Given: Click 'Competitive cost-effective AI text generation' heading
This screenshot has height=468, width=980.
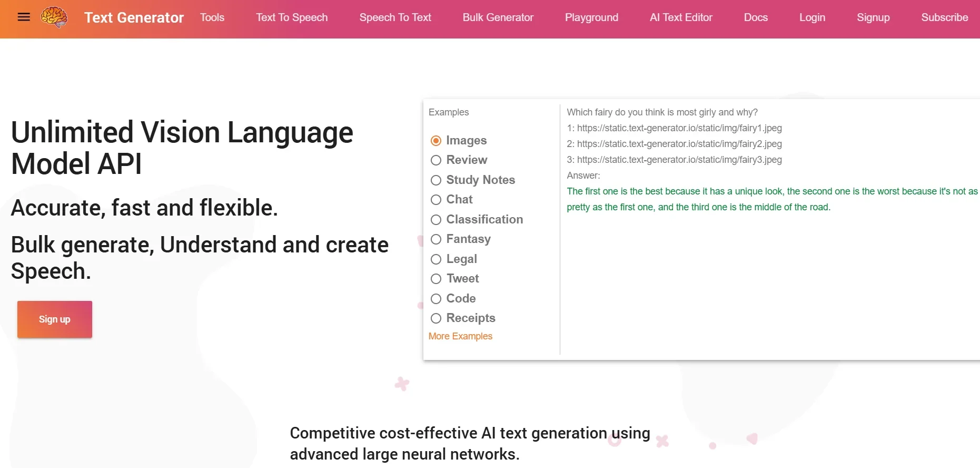Looking at the screenshot, I should click(470, 443).
